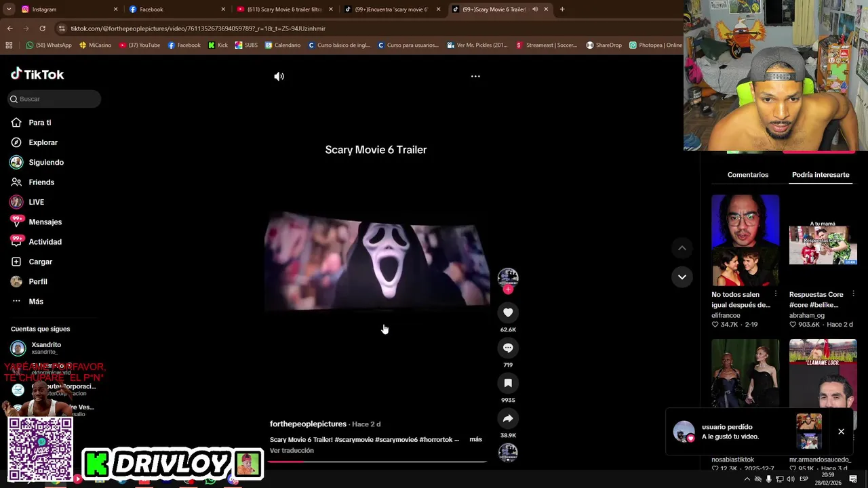The width and height of the screenshot is (868, 488).
Task: Seek on the video progress bar
Action: point(377,462)
